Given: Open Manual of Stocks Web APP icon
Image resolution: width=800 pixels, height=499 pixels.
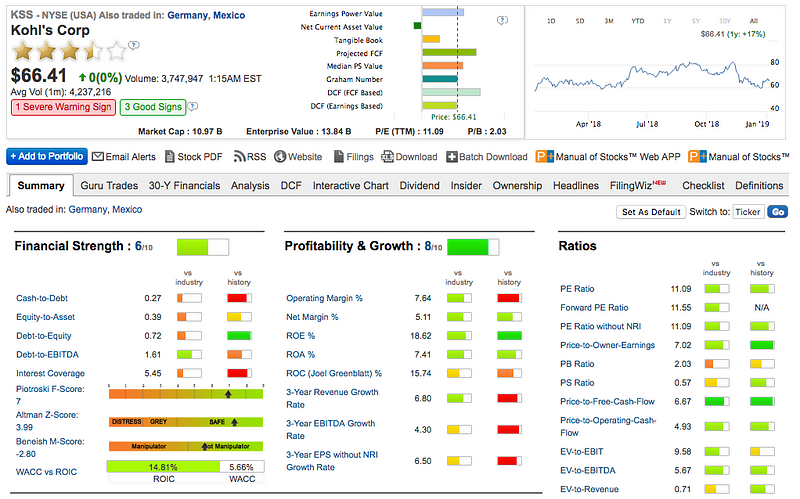Looking at the screenshot, I should (x=544, y=157).
